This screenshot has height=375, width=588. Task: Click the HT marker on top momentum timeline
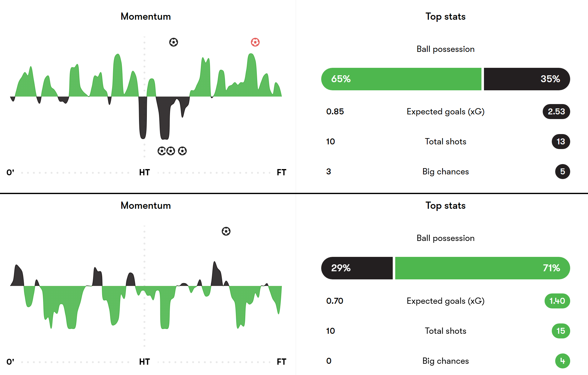[144, 172]
